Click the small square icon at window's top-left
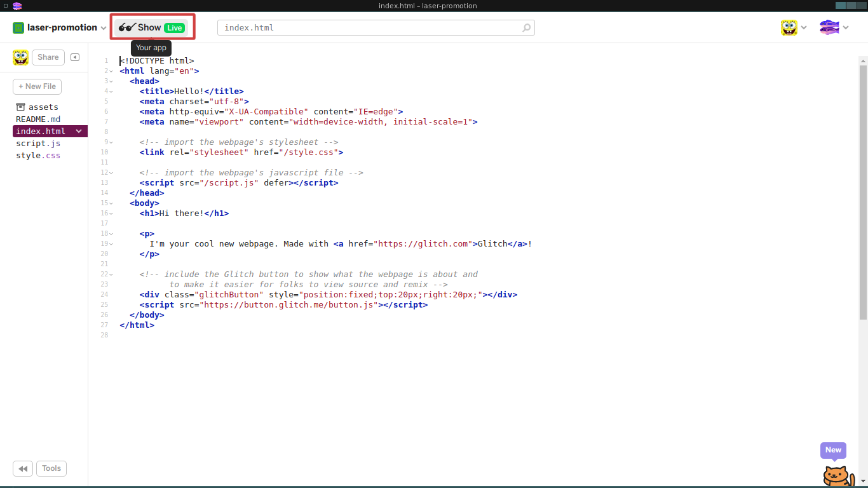The height and width of the screenshot is (488, 868). [x=5, y=6]
